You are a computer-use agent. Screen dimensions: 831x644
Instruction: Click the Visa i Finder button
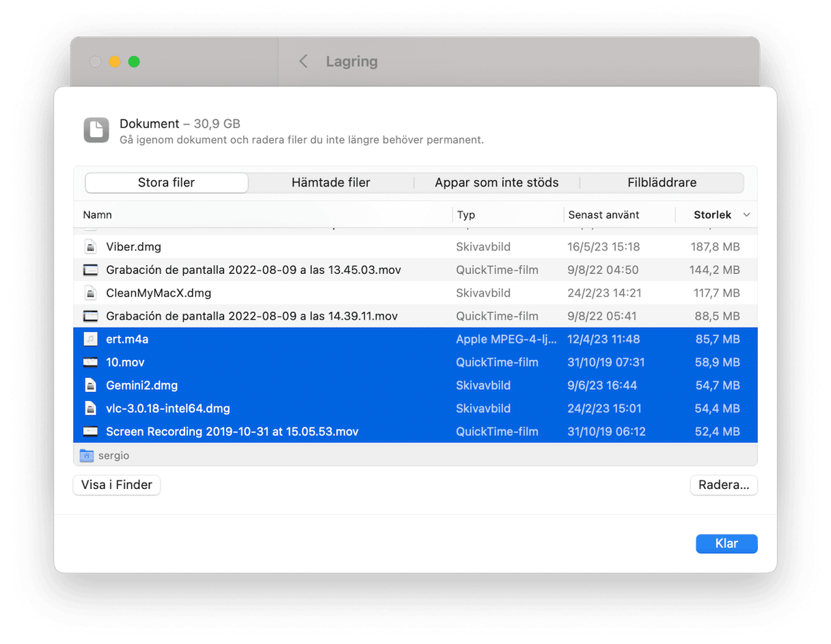tap(117, 486)
